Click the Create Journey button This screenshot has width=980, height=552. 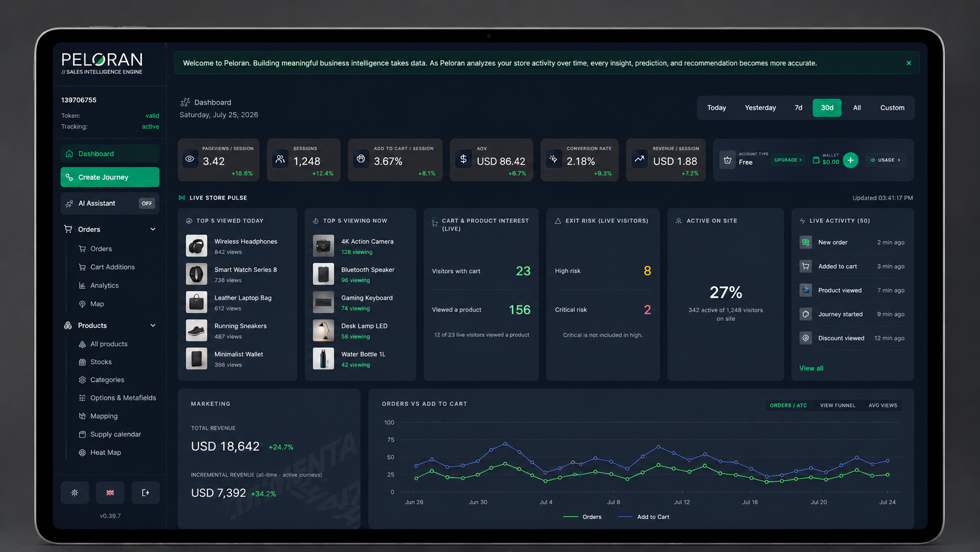(x=110, y=177)
